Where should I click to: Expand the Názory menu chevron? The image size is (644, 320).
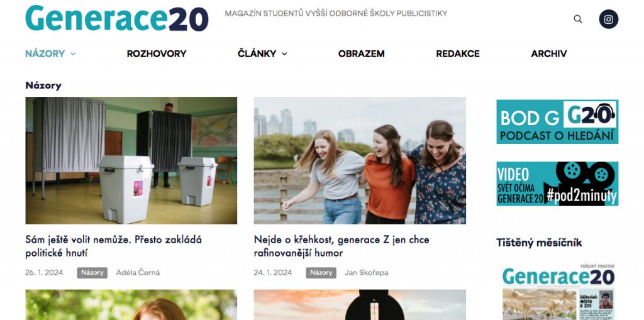click(x=73, y=54)
